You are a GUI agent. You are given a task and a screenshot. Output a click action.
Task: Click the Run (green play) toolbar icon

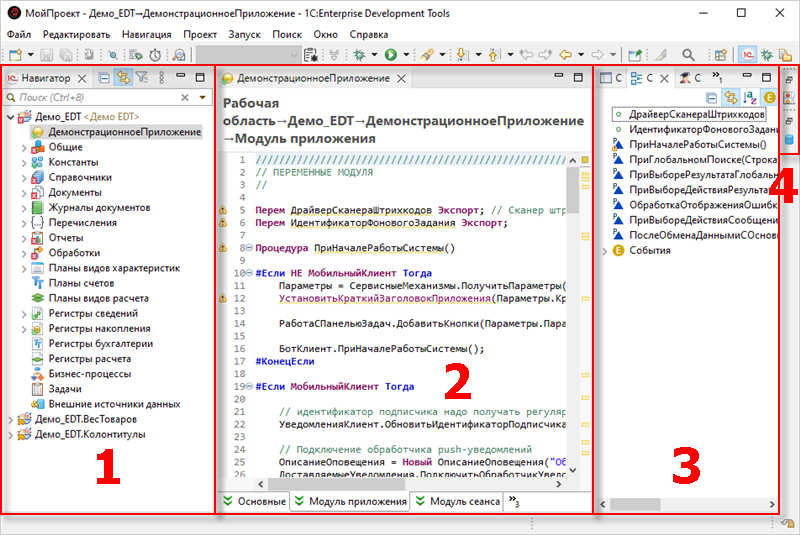click(390, 55)
